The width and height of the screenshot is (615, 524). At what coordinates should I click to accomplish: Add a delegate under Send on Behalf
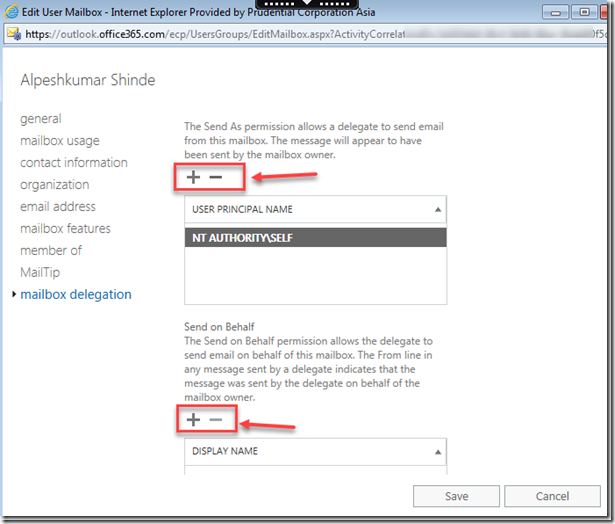pyautogui.click(x=195, y=419)
